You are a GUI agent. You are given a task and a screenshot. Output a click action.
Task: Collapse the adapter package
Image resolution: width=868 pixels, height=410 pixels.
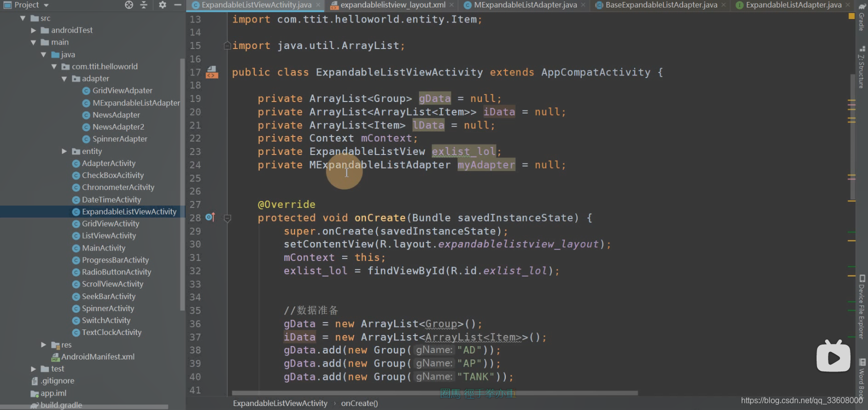coord(64,78)
